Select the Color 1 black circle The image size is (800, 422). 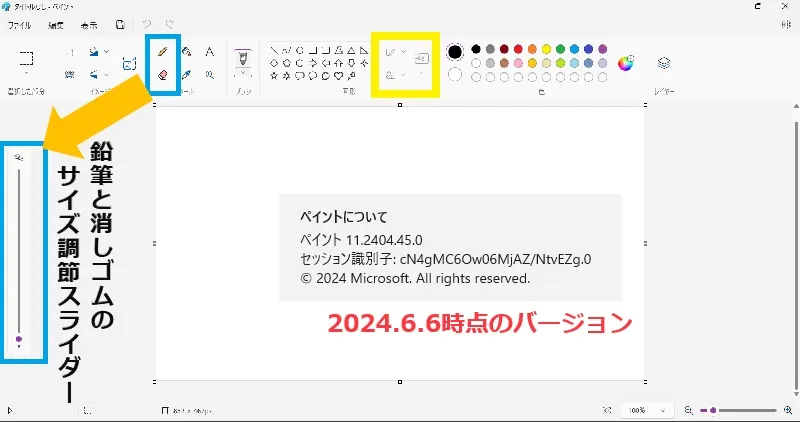[455, 52]
